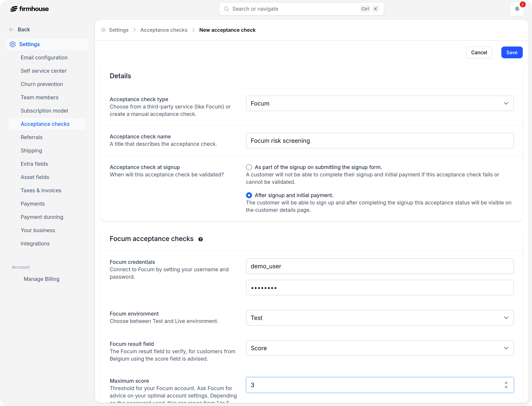The width and height of the screenshot is (532, 406).
Task: Click the search magnifier icon
Action: tap(226, 9)
